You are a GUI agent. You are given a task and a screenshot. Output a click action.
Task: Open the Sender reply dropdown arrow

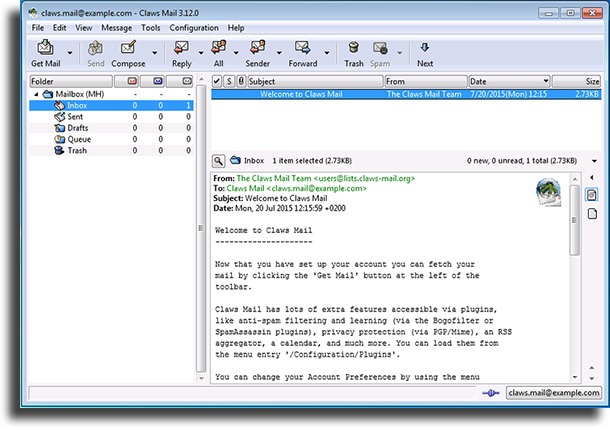point(279,53)
